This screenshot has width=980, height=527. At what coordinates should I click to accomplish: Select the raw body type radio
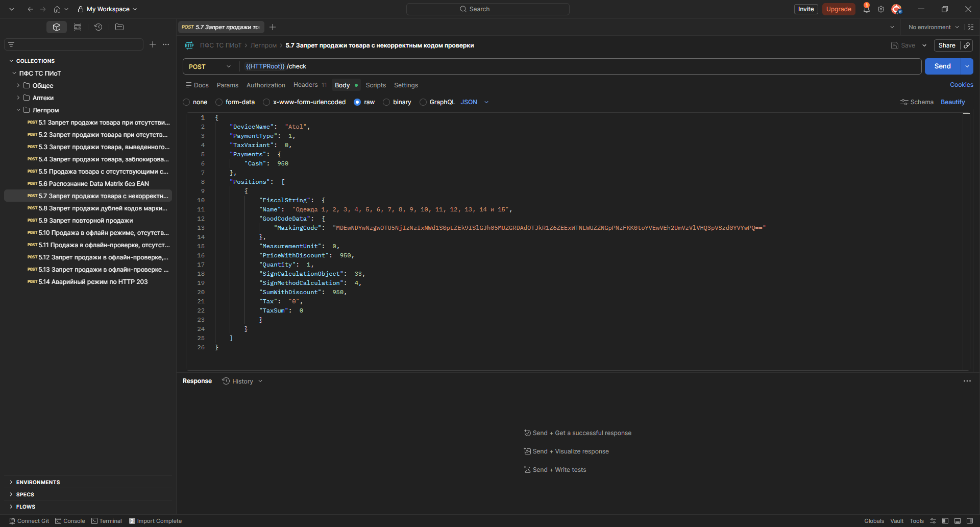(x=357, y=102)
